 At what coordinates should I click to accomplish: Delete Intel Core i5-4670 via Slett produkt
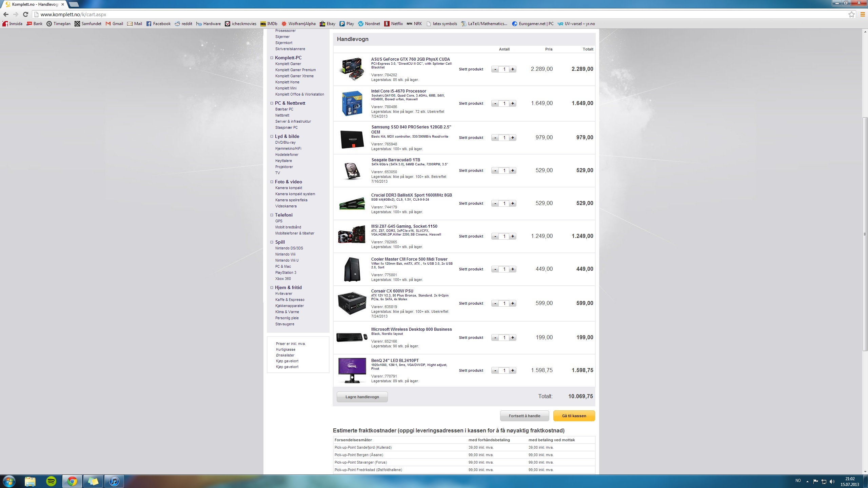coord(471,103)
